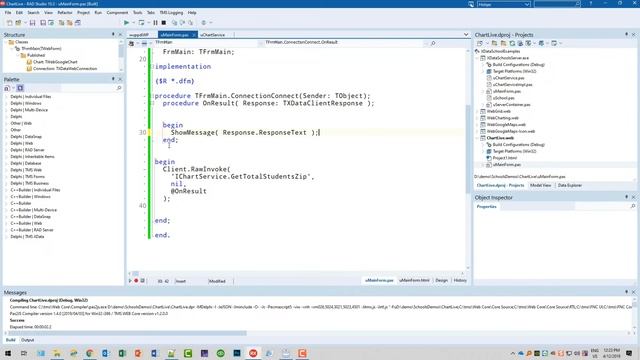Screen dimensions: 640x360
Task: Select uServerContainer.pas in Projects tree
Action: [511, 104]
